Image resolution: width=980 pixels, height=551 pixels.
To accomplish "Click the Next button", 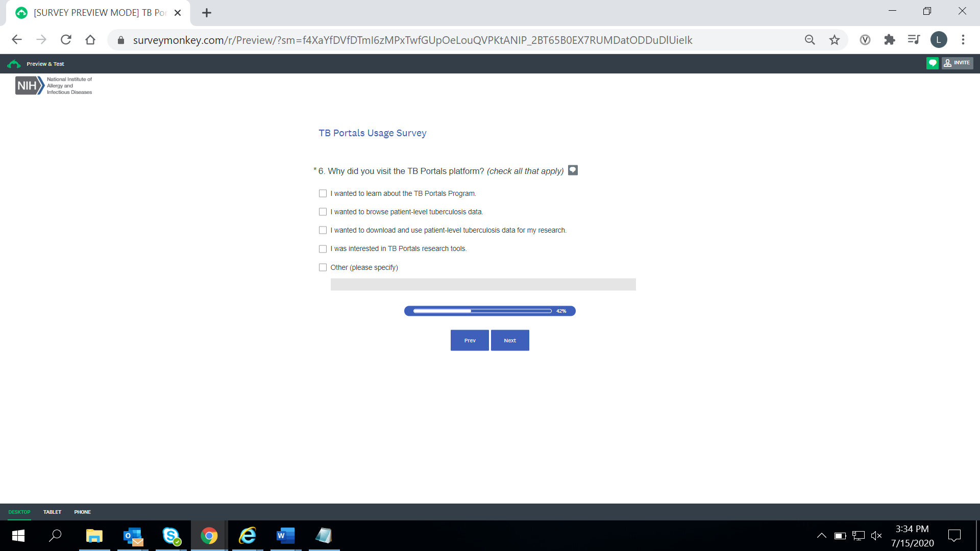I will pyautogui.click(x=509, y=340).
